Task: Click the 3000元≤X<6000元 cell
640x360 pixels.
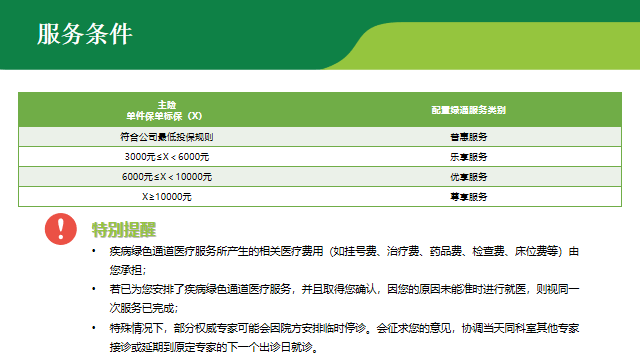Action: pyautogui.click(x=167, y=157)
